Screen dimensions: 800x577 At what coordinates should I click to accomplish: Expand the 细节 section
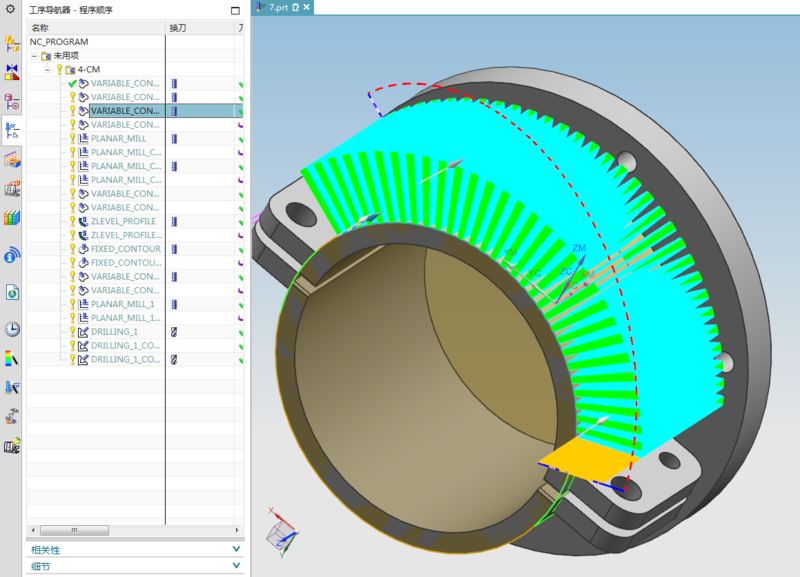[x=236, y=566]
